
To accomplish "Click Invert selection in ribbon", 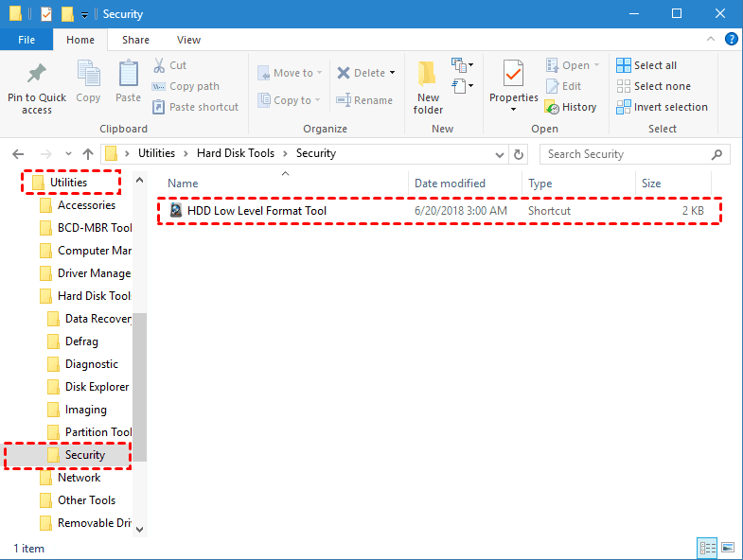I will click(662, 107).
